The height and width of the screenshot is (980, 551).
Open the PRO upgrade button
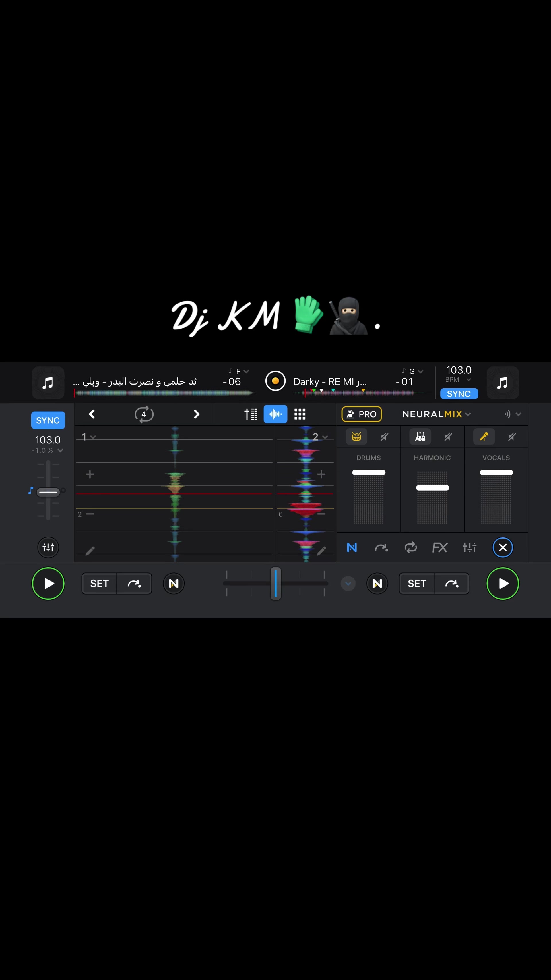pos(361,414)
